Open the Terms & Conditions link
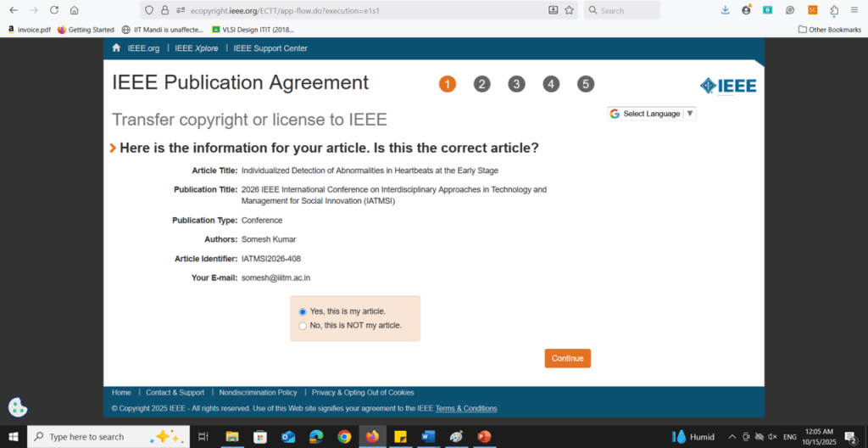This screenshot has height=448, width=868. pyautogui.click(x=466, y=409)
